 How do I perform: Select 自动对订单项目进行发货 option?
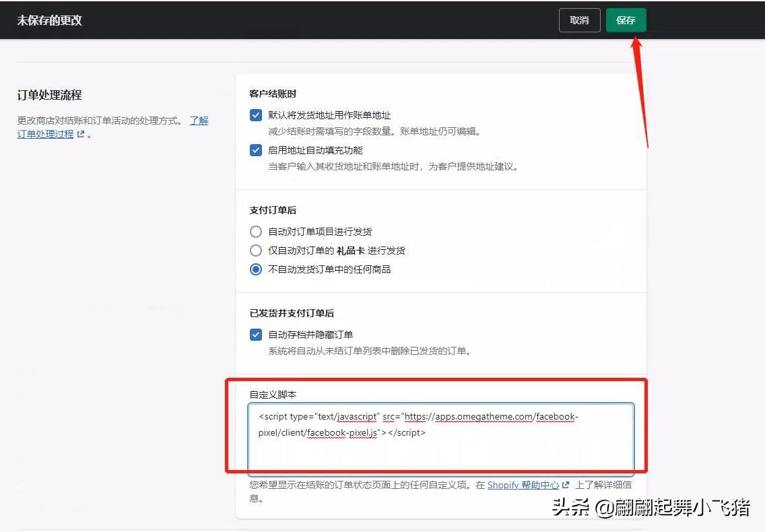click(x=256, y=231)
